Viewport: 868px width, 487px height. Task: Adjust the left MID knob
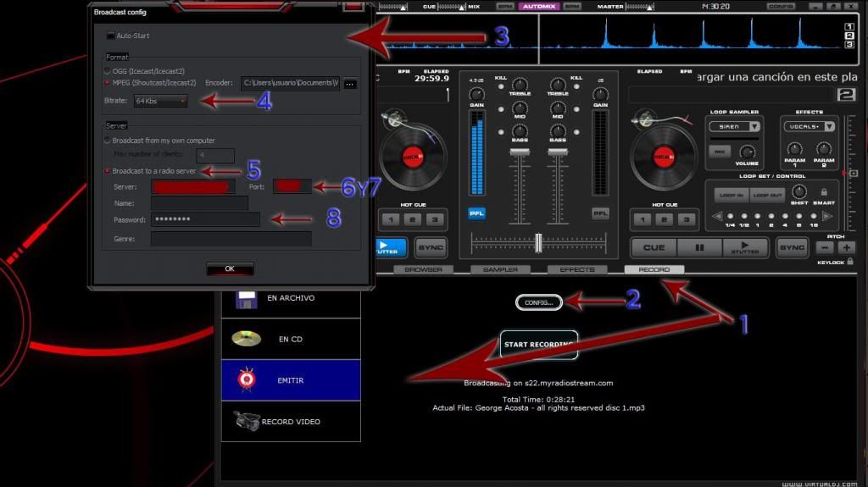tap(520, 108)
